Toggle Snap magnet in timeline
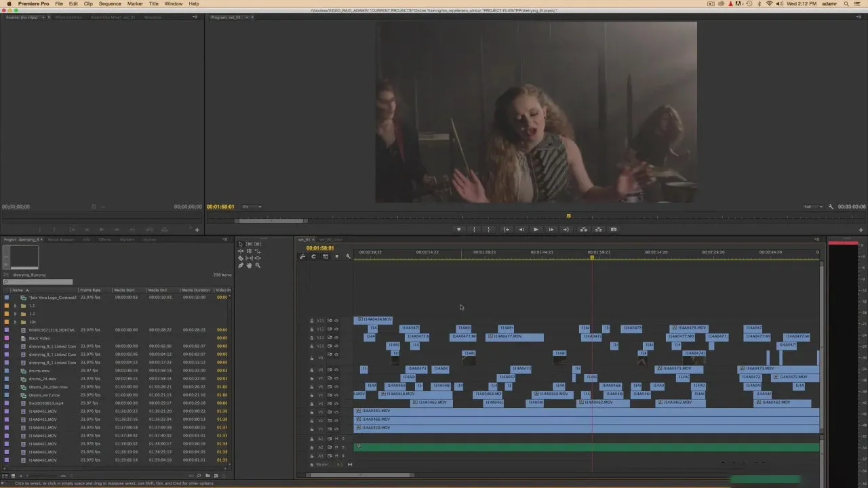The width and height of the screenshot is (868, 488). click(313, 256)
